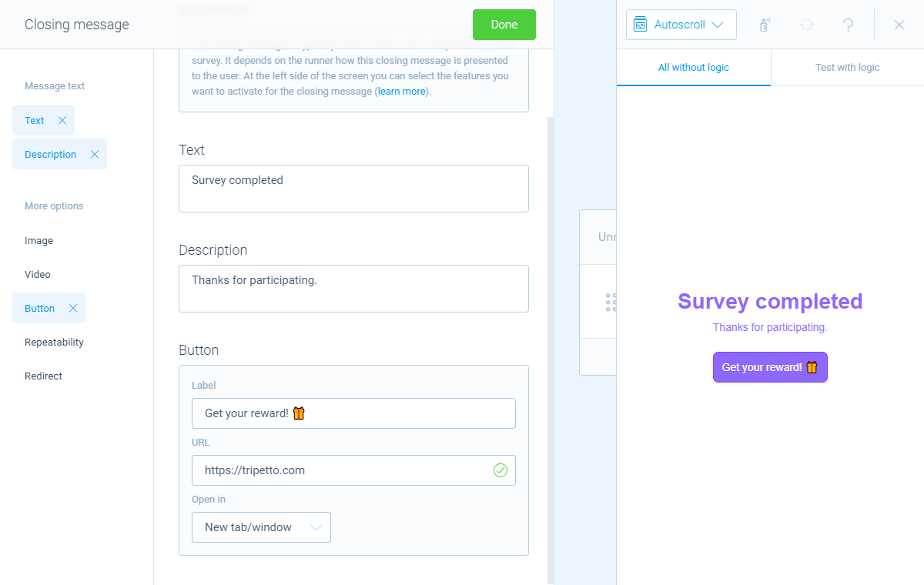924x585 pixels.
Task: Click the preview refresh icon
Action: [806, 25]
